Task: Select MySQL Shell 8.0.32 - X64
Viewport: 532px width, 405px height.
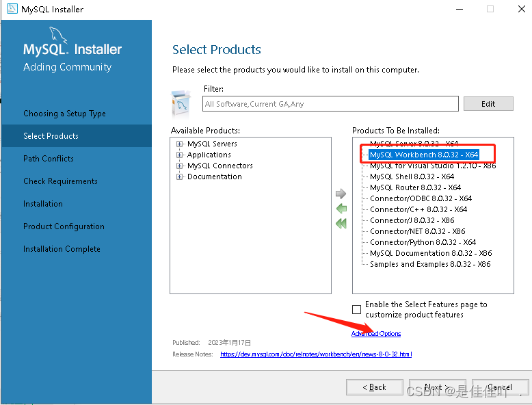Action: pos(412,177)
